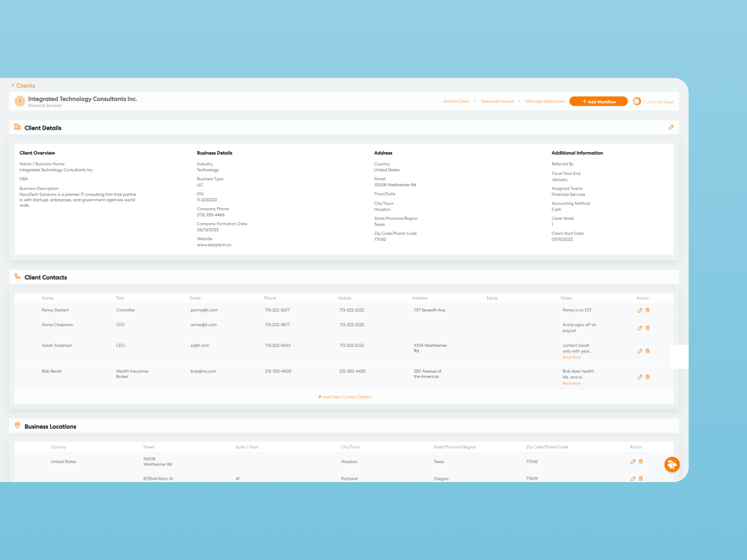Go back to Clients list

(x=25, y=86)
